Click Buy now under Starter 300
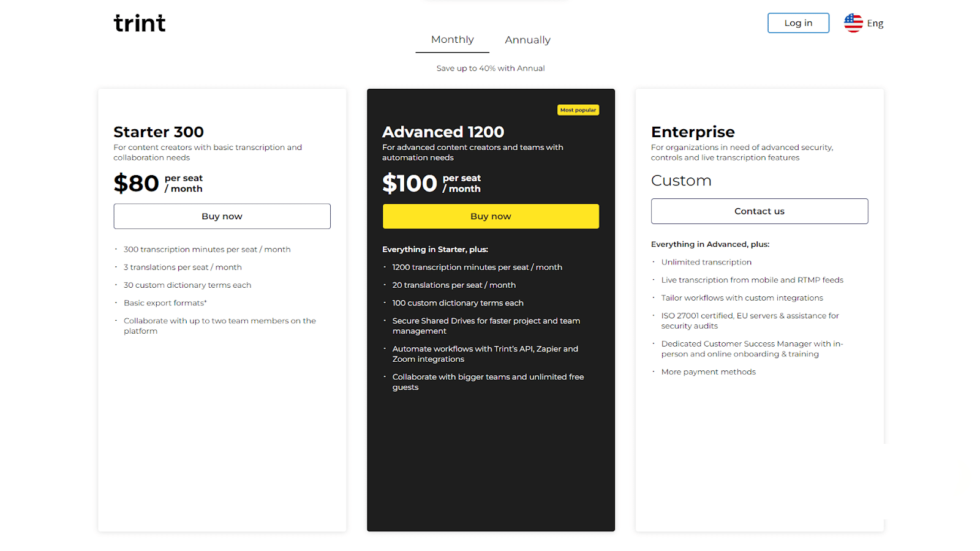The image size is (980, 551). [222, 216]
